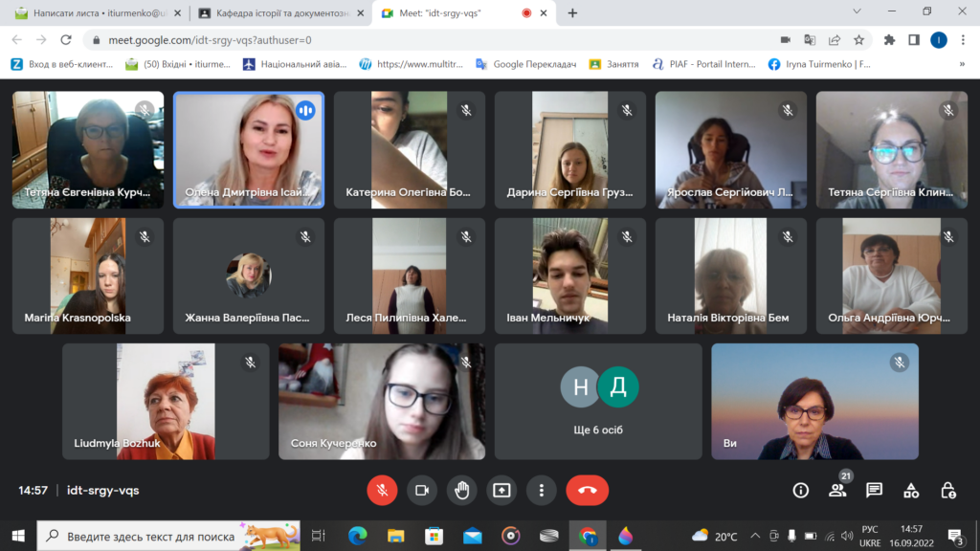This screenshot has width=980, height=551.
Task: Click the "Ще 6 осіб" tile
Action: point(598,402)
